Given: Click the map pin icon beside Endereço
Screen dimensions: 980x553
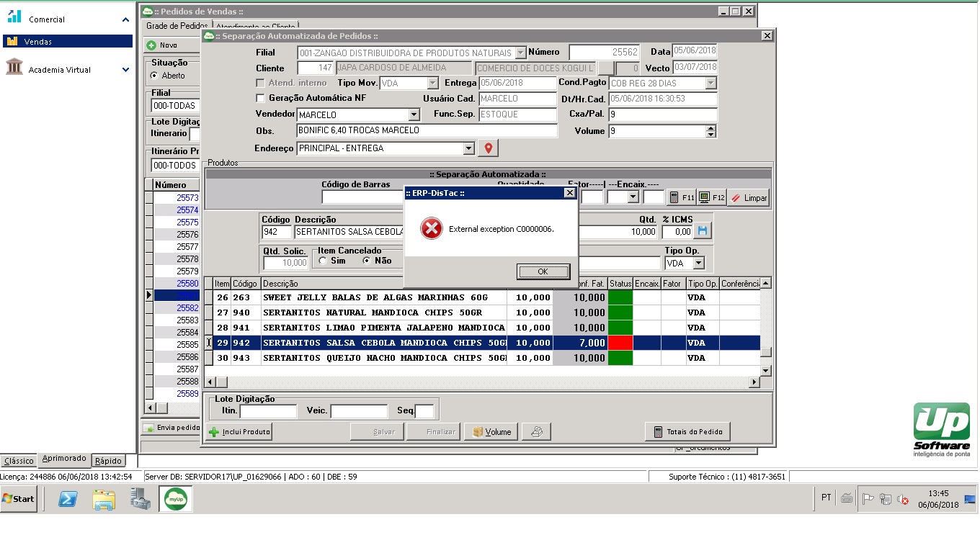Looking at the screenshot, I should click(489, 148).
